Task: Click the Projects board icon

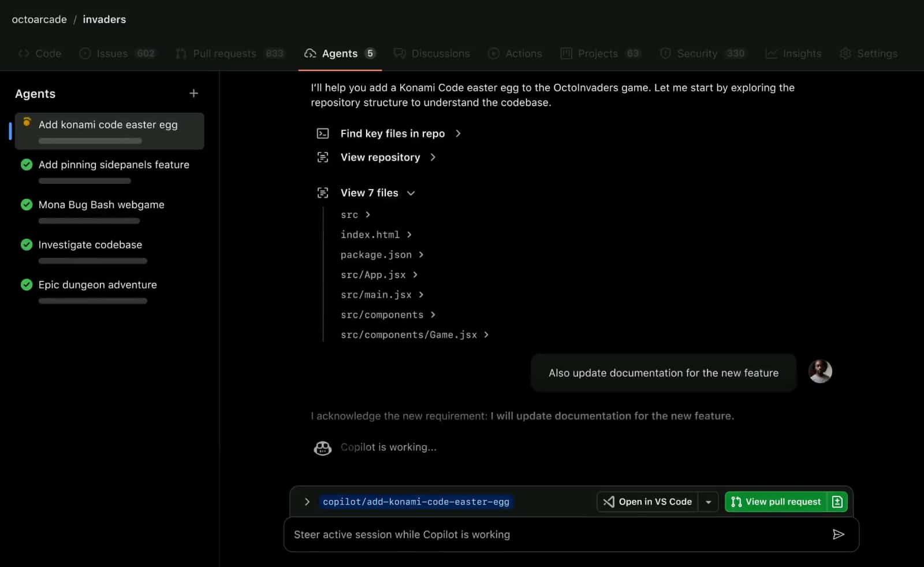Action: 566,54
